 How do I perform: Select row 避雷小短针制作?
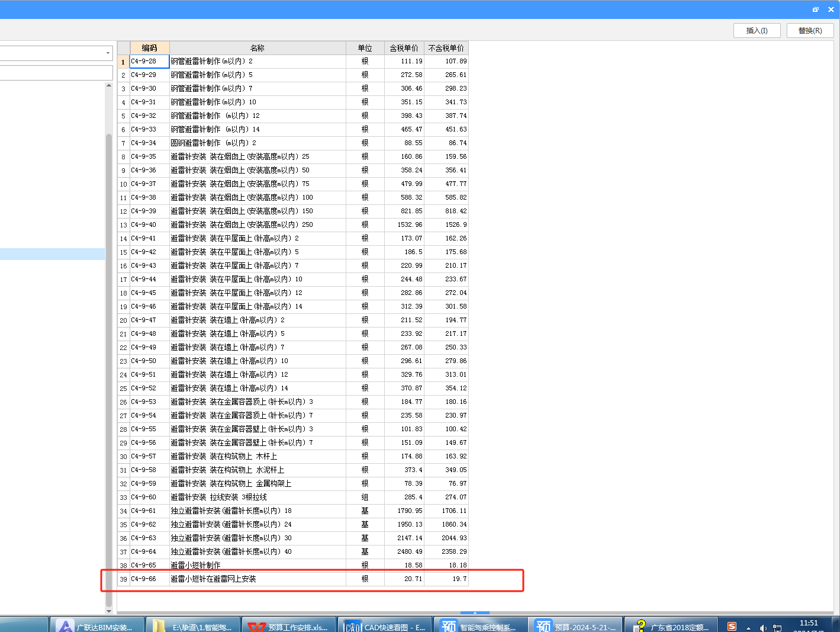[x=293, y=565]
